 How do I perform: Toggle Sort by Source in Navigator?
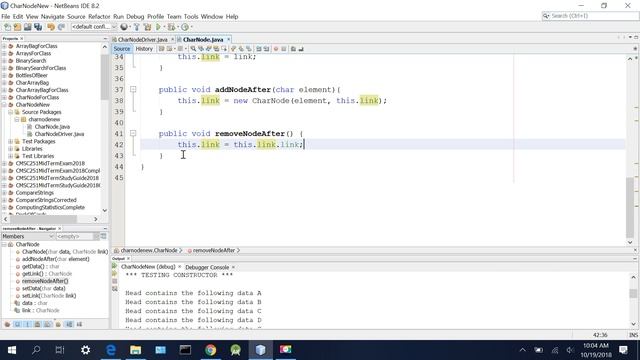79,324
